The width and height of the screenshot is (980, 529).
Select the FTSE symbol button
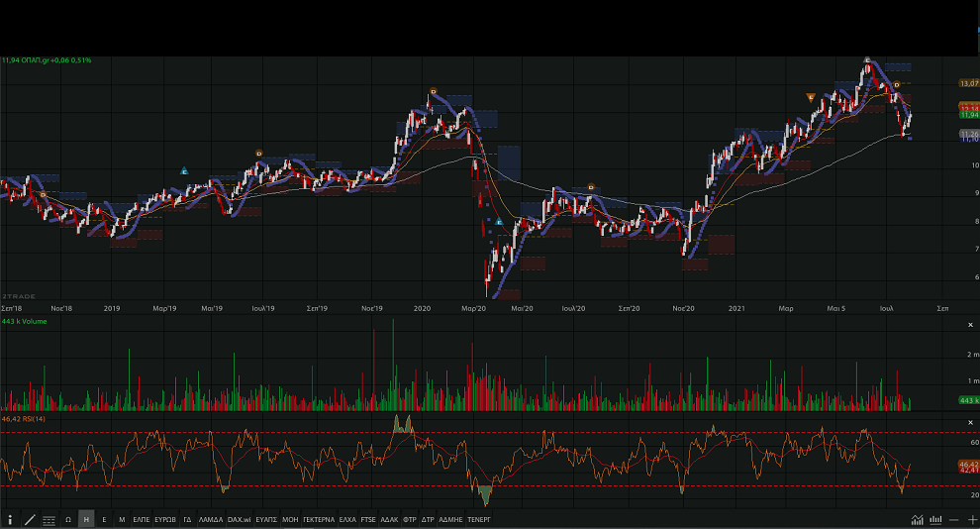click(367, 519)
